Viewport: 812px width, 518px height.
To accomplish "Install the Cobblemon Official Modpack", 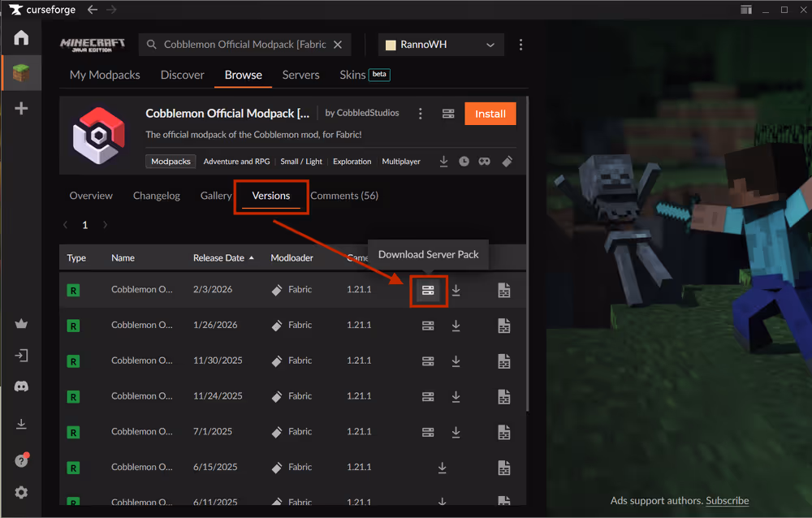I will click(490, 114).
